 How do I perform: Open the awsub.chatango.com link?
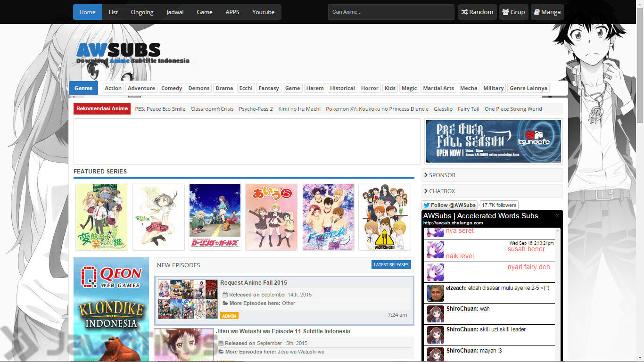[453, 223]
